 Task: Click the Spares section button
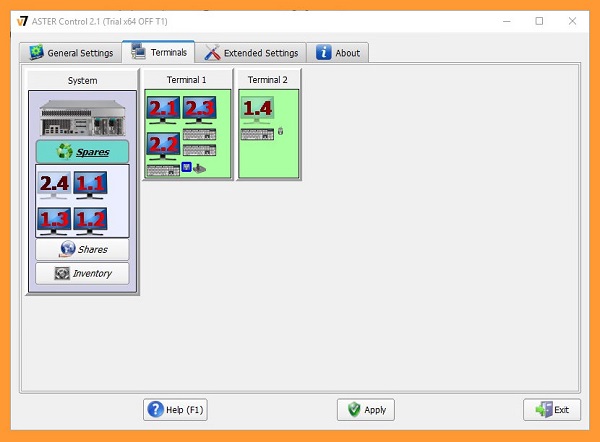[82, 152]
